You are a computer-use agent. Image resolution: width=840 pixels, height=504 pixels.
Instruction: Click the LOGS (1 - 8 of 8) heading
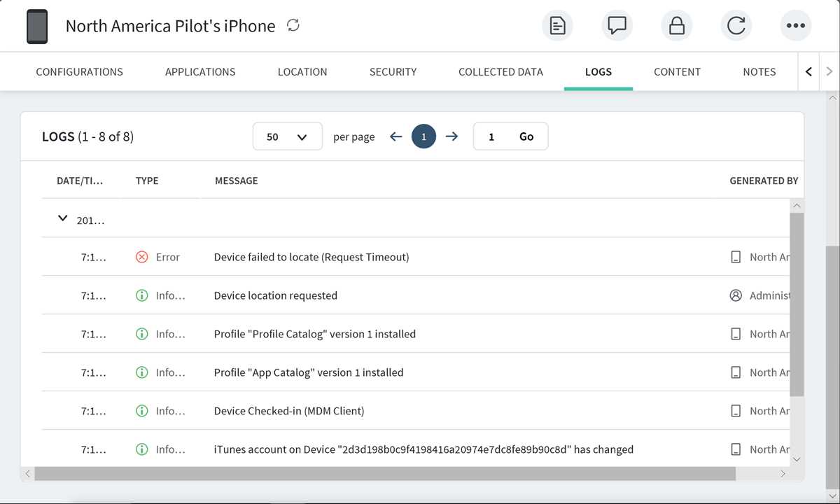[x=87, y=136]
